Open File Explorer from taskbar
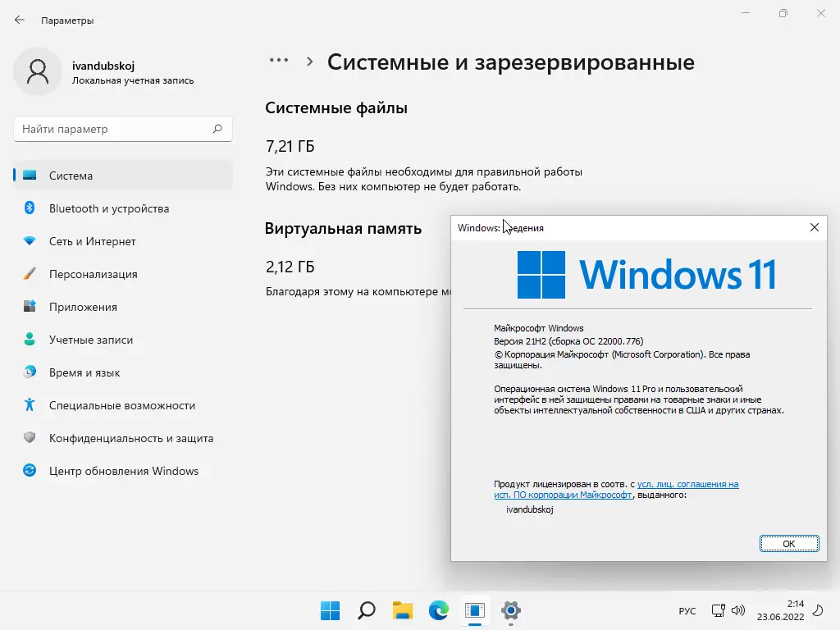The width and height of the screenshot is (840, 630). (402, 610)
